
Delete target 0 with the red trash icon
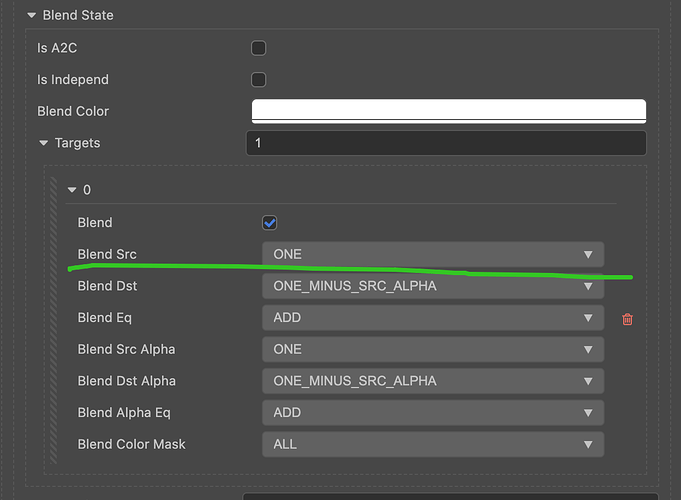[627, 319]
